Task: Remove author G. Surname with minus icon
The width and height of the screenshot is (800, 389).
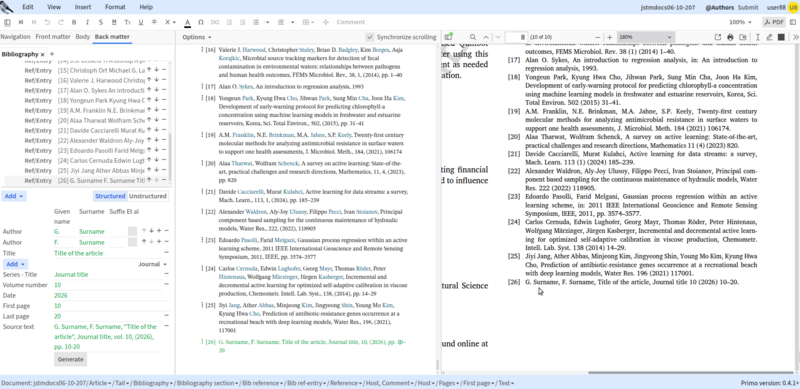Action: click(166, 231)
